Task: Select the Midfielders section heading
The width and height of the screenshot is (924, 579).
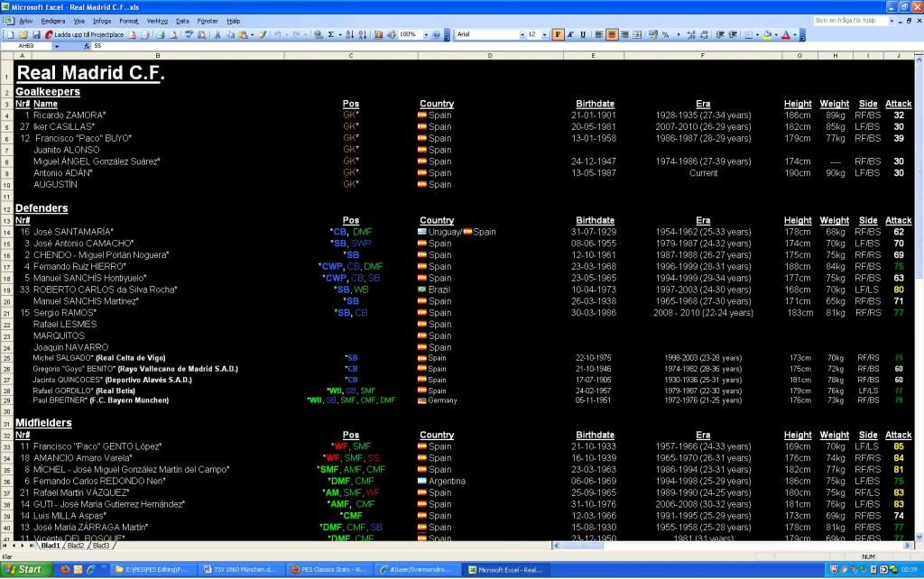Action: (43, 423)
